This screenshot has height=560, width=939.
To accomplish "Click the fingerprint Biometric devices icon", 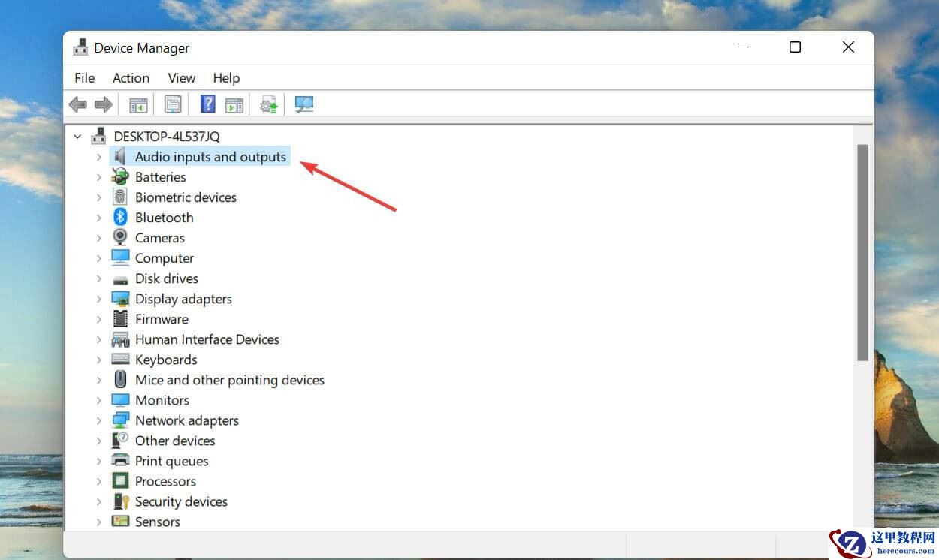I will click(120, 197).
